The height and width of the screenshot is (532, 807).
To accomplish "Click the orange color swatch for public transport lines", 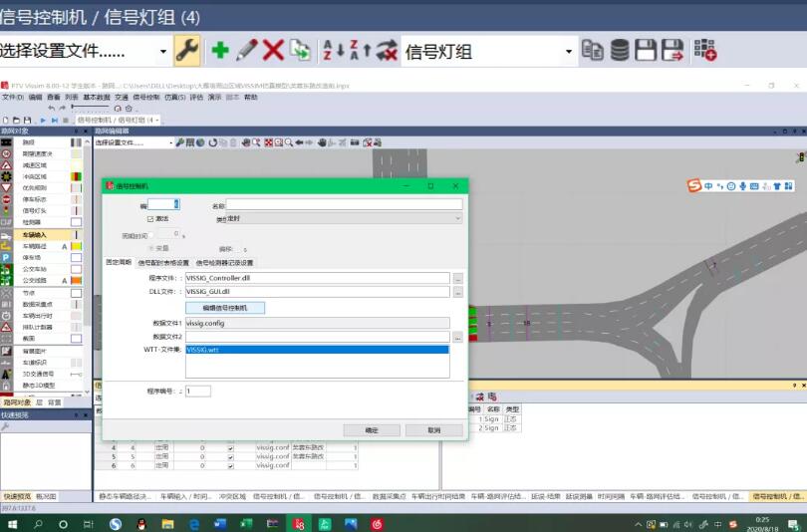I will pos(76,280).
